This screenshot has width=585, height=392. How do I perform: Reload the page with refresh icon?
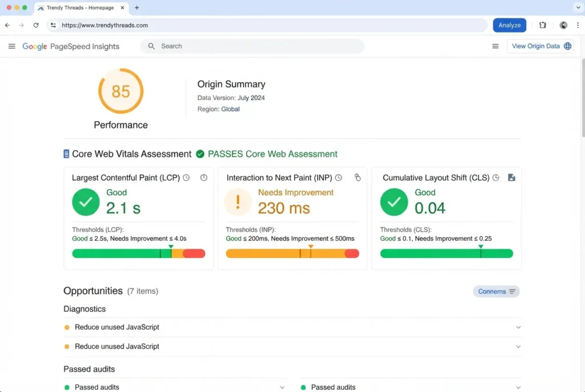[x=36, y=25]
